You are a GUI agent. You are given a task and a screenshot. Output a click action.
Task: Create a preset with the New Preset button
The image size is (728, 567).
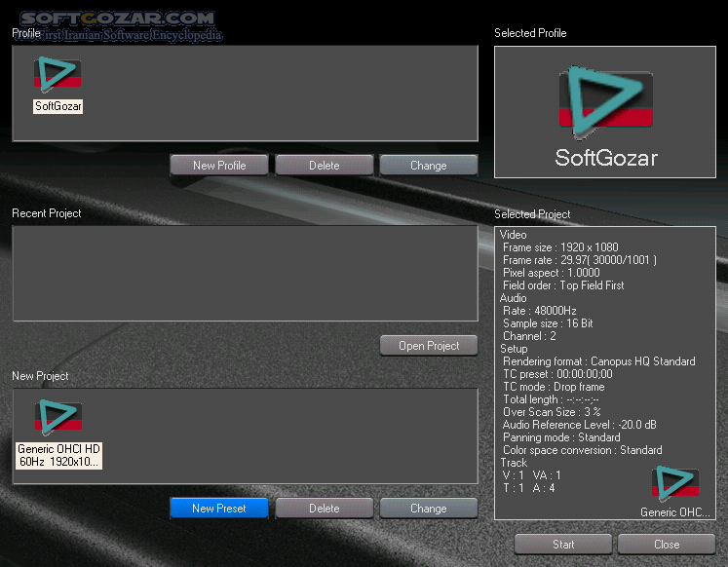point(218,509)
